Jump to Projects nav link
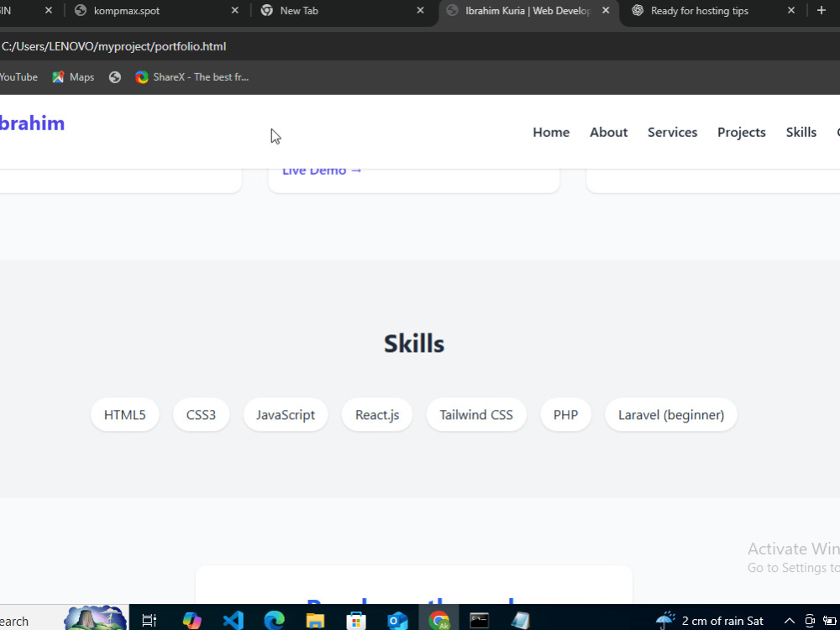840x630 pixels. [x=742, y=133]
